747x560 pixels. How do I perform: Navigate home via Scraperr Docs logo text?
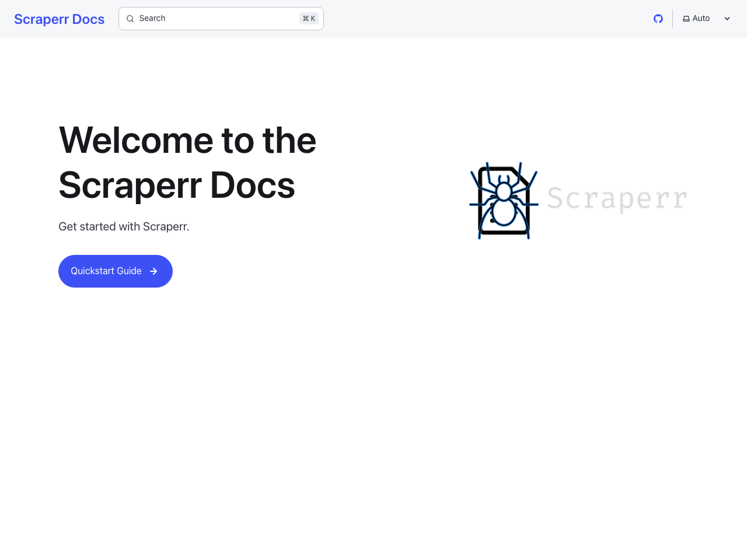pos(59,19)
